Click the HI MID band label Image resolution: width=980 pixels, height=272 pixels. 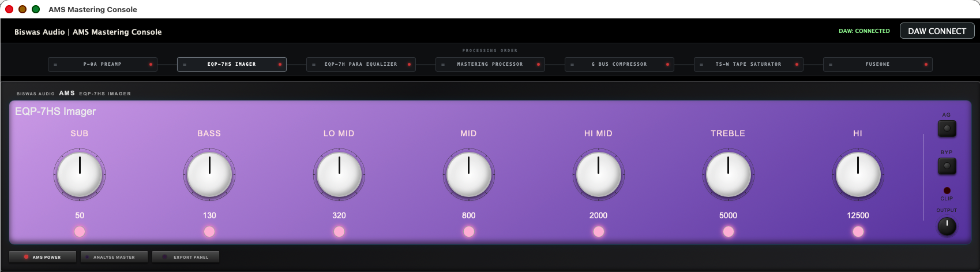(x=598, y=133)
